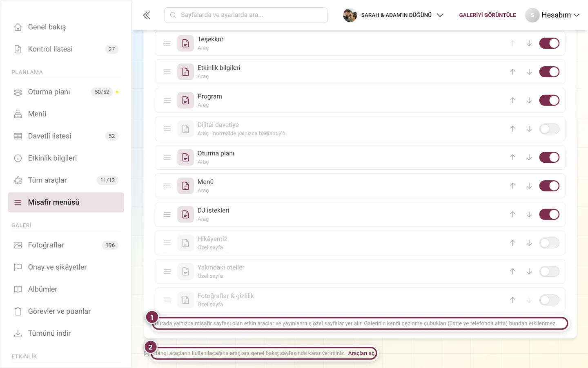Move DJ istekleri row down
This screenshot has height=368, width=588.
[529, 214]
